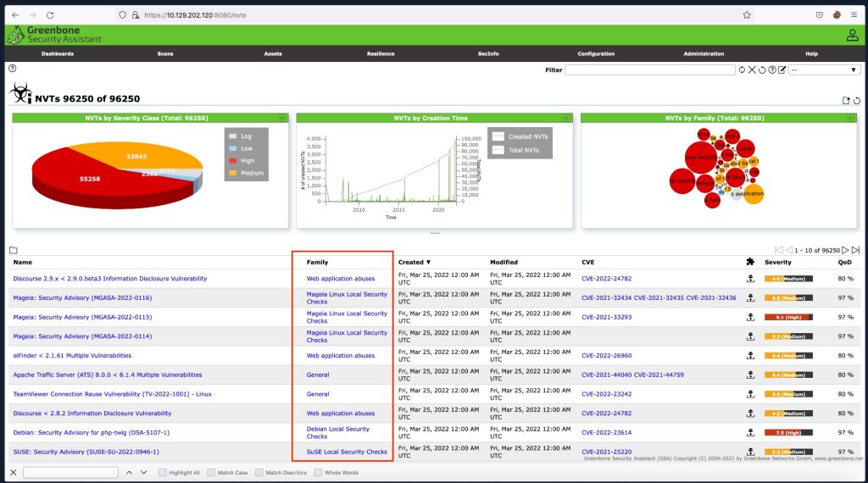Enable Match Diacritics in find bar

pos(259,473)
